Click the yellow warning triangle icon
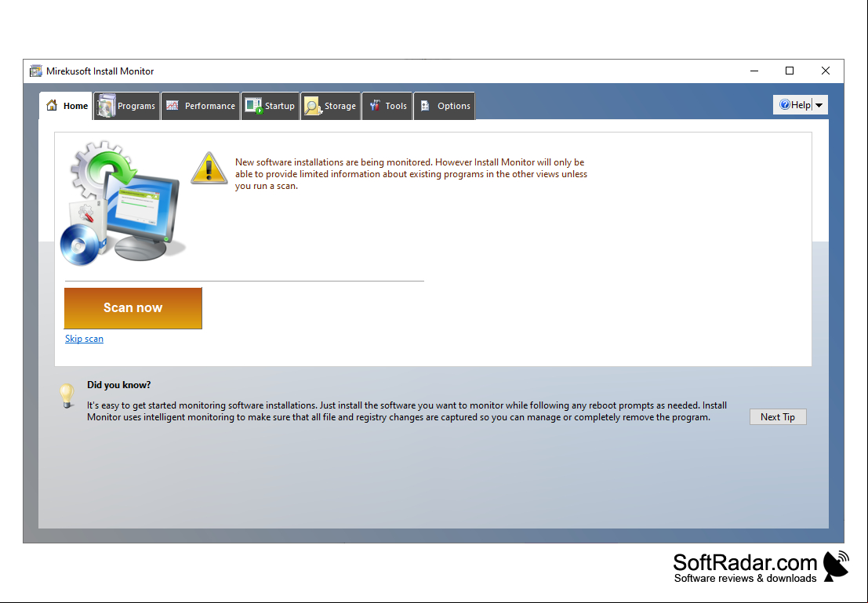The width and height of the screenshot is (868, 603). pos(209,169)
